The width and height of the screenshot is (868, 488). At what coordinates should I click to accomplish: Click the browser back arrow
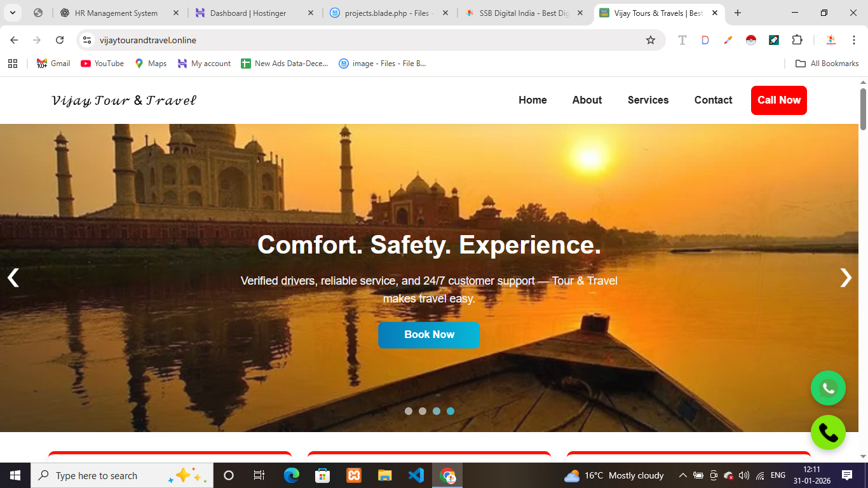point(13,39)
